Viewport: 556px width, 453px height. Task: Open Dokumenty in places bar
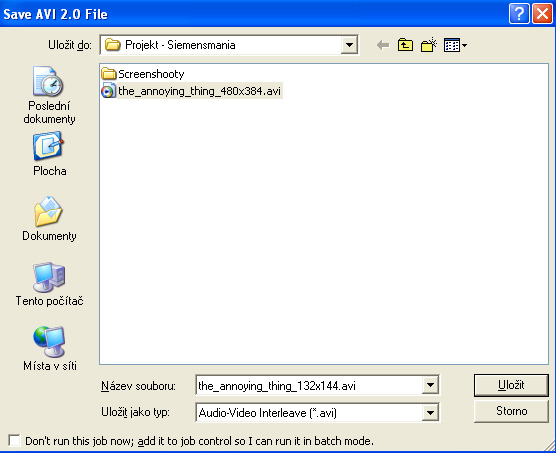(x=49, y=219)
